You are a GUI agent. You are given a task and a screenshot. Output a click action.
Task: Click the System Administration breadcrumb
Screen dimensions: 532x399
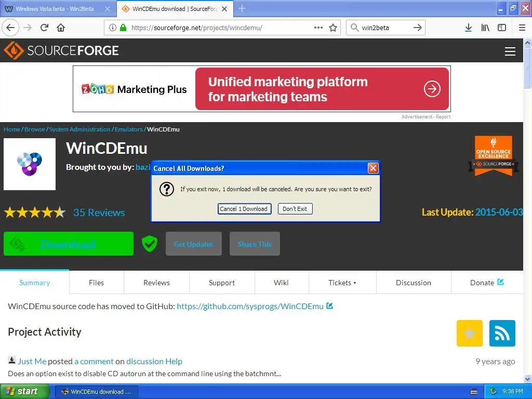[x=79, y=129]
